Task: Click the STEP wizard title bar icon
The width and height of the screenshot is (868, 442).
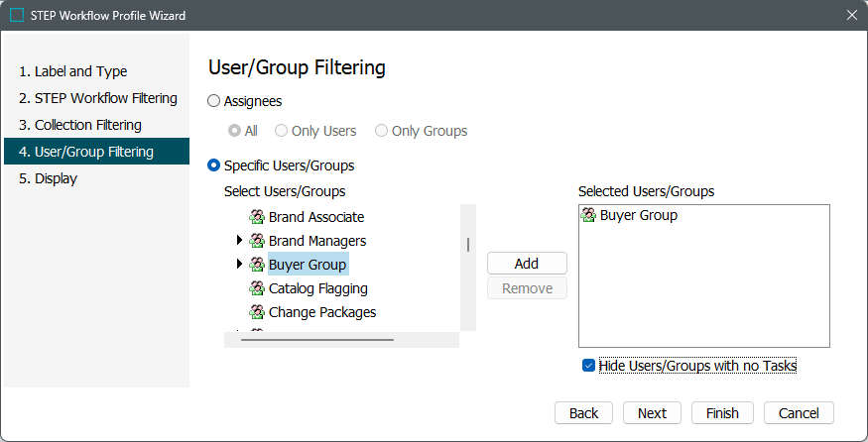Action: click(x=17, y=16)
